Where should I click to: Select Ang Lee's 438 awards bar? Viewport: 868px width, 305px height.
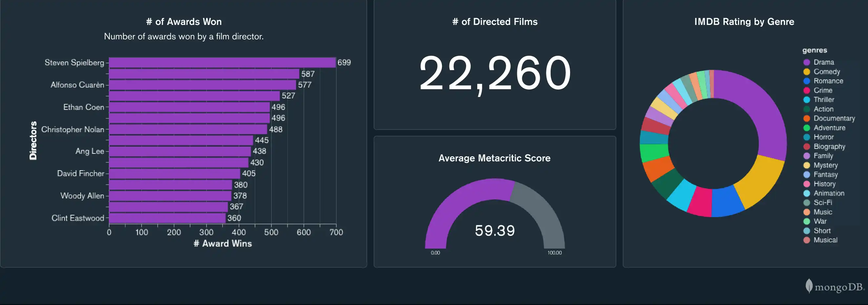[x=180, y=151]
